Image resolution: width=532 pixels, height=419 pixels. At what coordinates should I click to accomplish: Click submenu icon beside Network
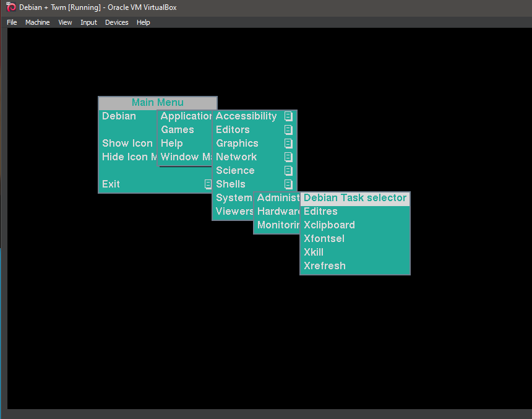click(x=288, y=157)
